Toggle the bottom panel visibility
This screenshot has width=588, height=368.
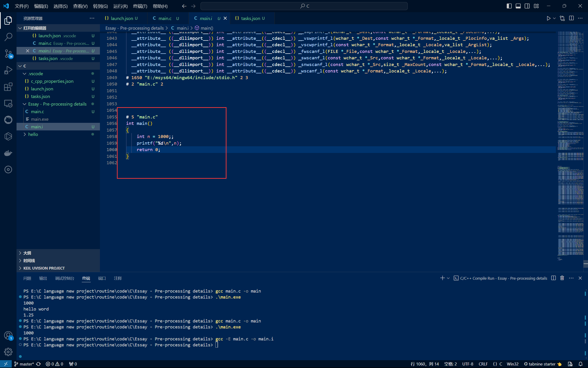coord(518,6)
